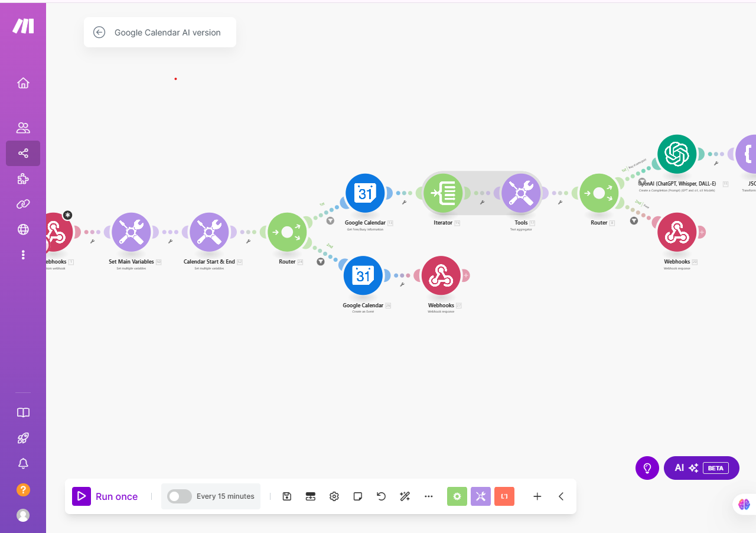
Task: Open Templates puzzle icon in sidebar
Action: (23, 179)
